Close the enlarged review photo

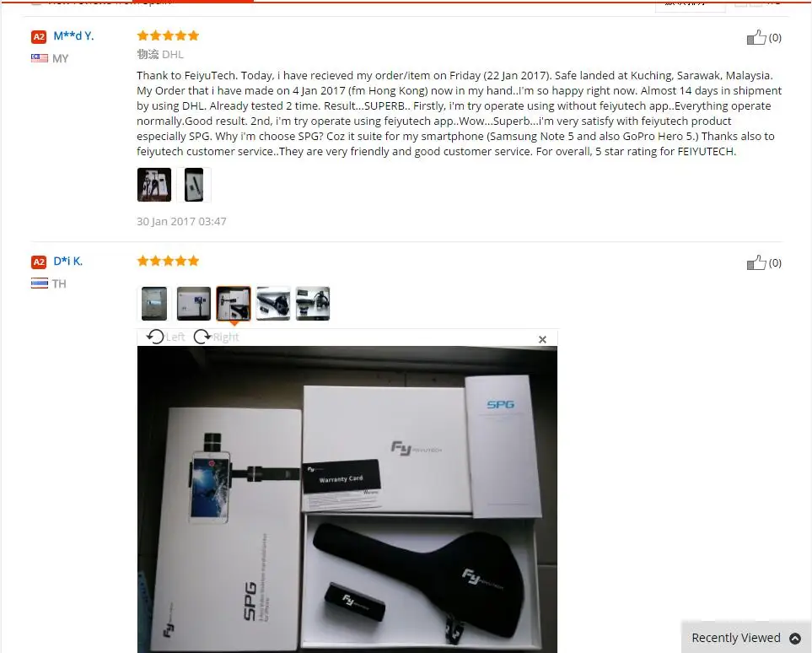coord(542,339)
